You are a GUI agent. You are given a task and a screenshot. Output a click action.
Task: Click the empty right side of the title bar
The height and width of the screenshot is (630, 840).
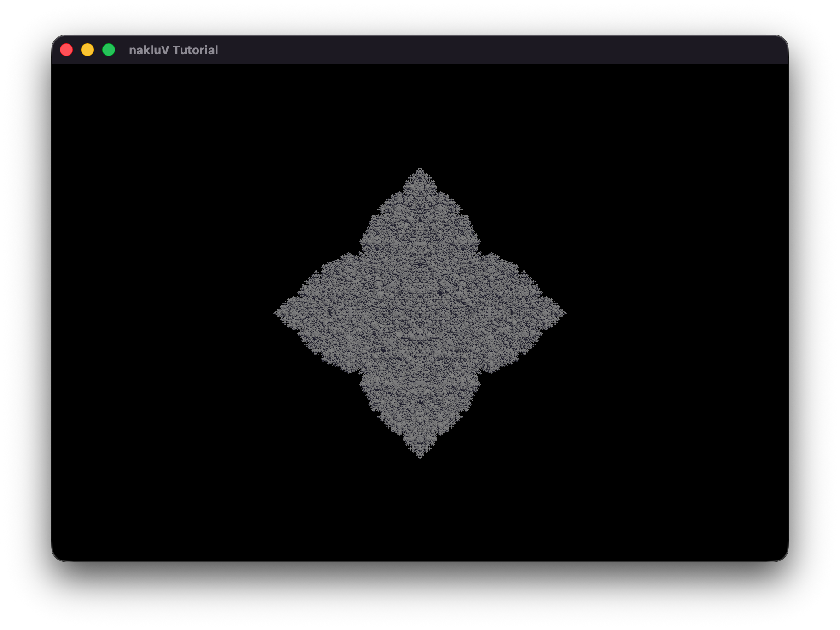[507, 50]
